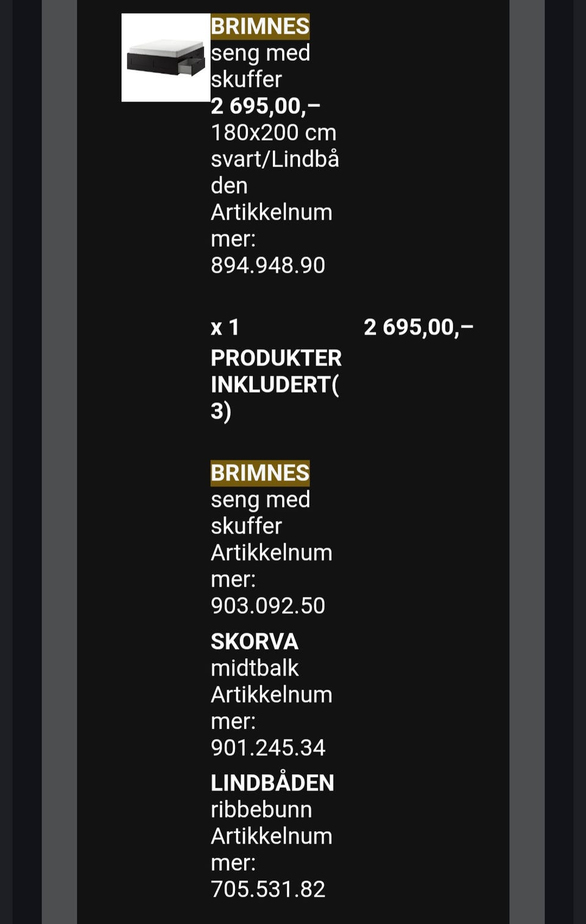This screenshot has width=586, height=924.
Task: Expand the 'PRODUKTER INKLUDERT(3)' section
Action: click(x=275, y=384)
